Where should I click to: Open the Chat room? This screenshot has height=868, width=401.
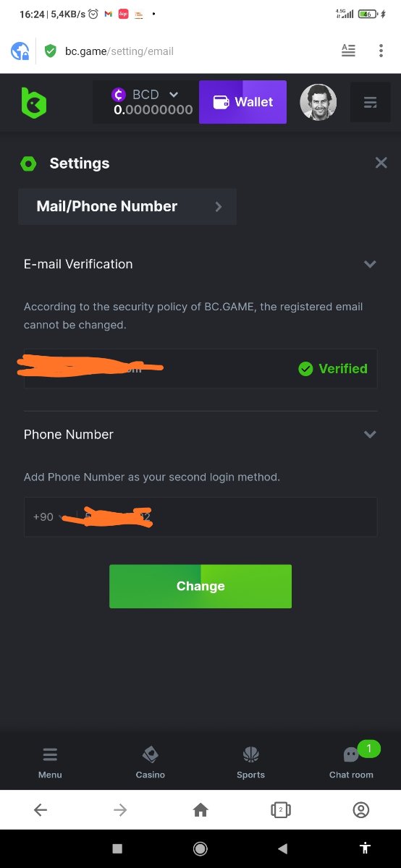point(351,762)
